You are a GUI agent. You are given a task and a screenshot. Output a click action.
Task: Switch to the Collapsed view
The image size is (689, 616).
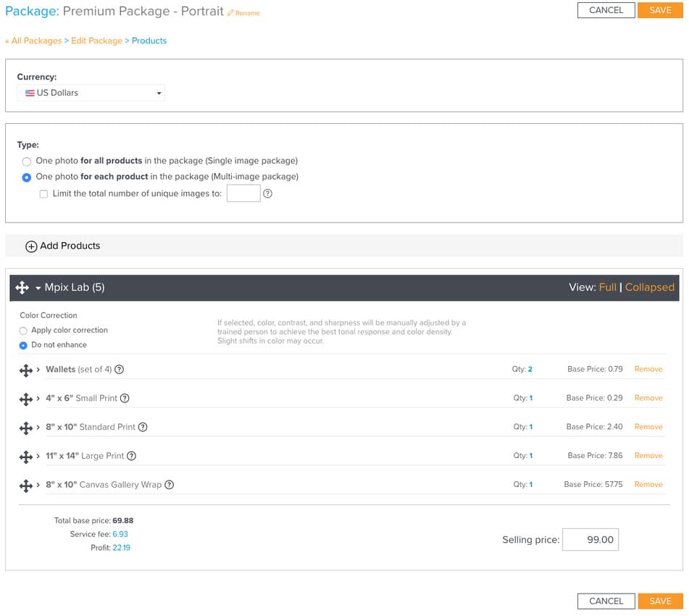(x=649, y=287)
